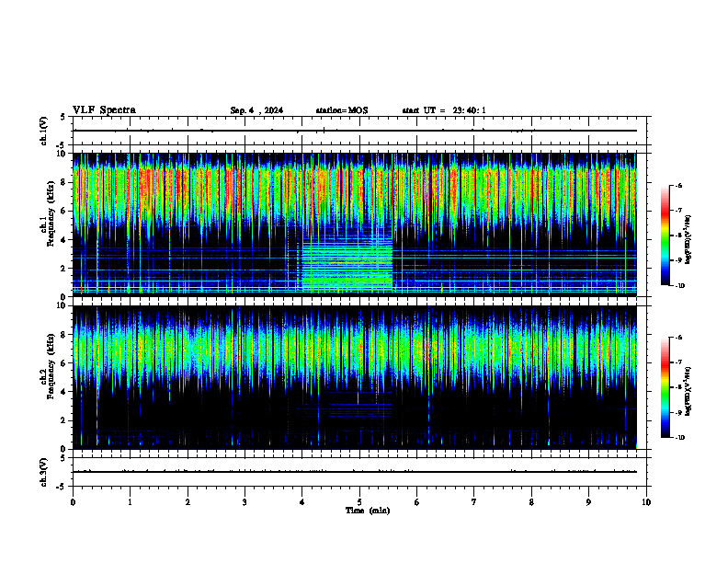Click the 'ch.1(V)' axis label

pos(44,131)
